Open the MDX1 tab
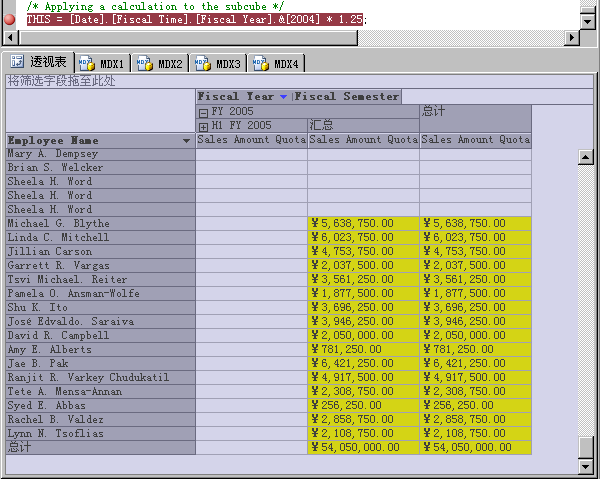This screenshot has height=479, width=600. [x=102, y=63]
